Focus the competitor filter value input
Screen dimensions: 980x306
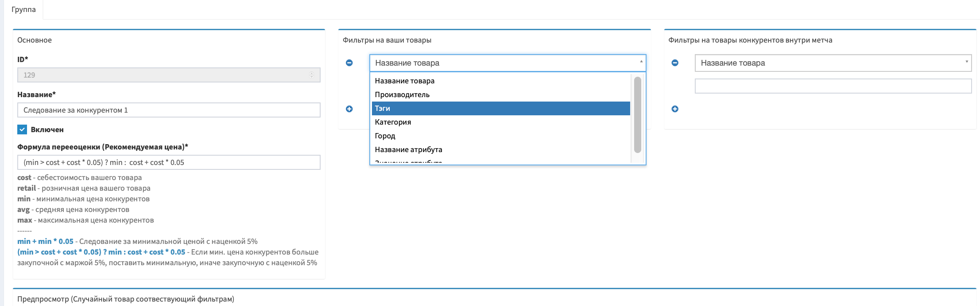click(833, 86)
